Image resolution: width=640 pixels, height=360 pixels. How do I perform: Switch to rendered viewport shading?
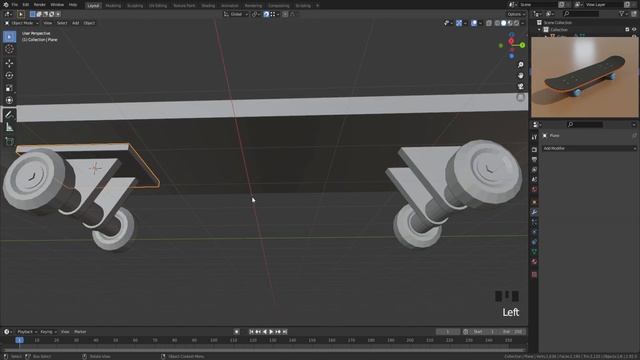coord(517,23)
